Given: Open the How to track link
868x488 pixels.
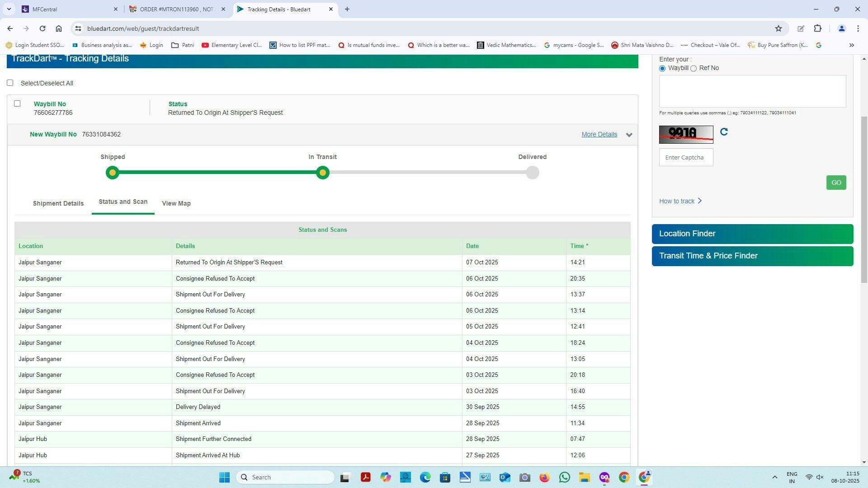Looking at the screenshot, I should (x=680, y=201).
